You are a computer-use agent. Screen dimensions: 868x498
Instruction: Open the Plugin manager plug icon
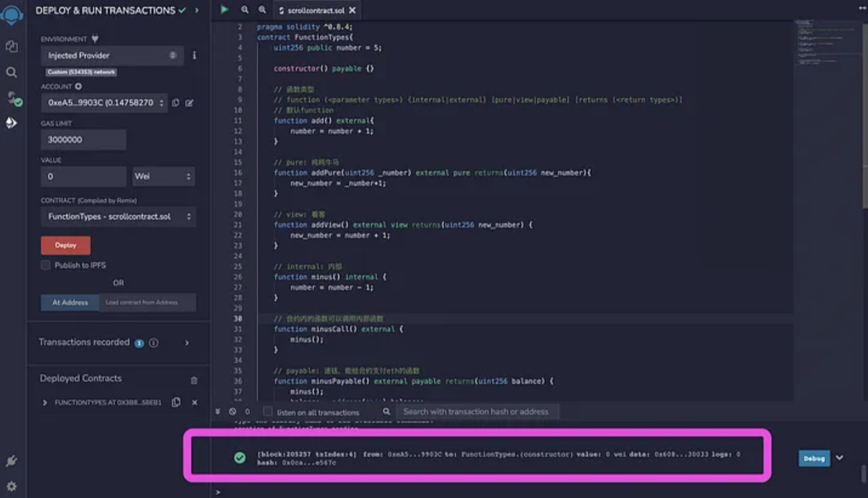click(x=11, y=461)
